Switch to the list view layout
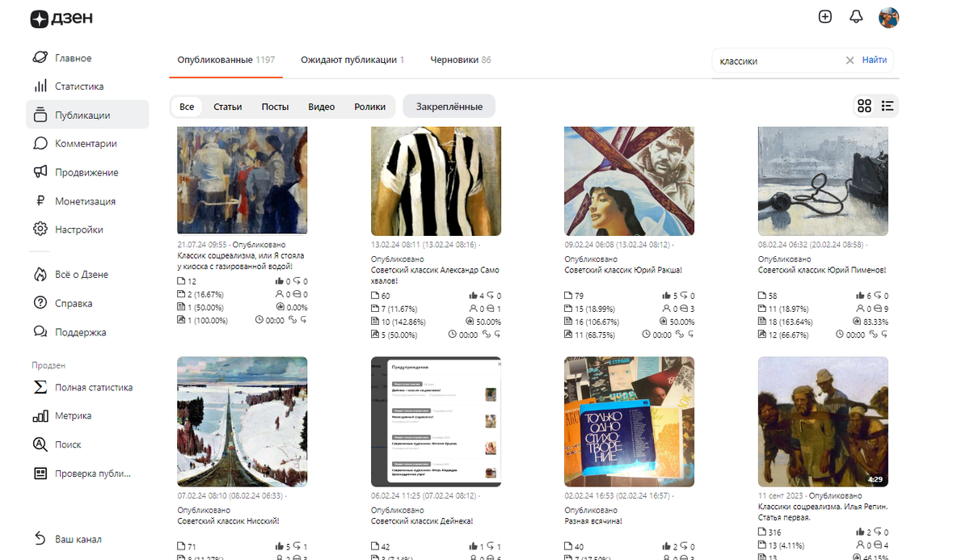Image resolution: width=970 pixels, height=560 pixels. (x=888, y=106)
